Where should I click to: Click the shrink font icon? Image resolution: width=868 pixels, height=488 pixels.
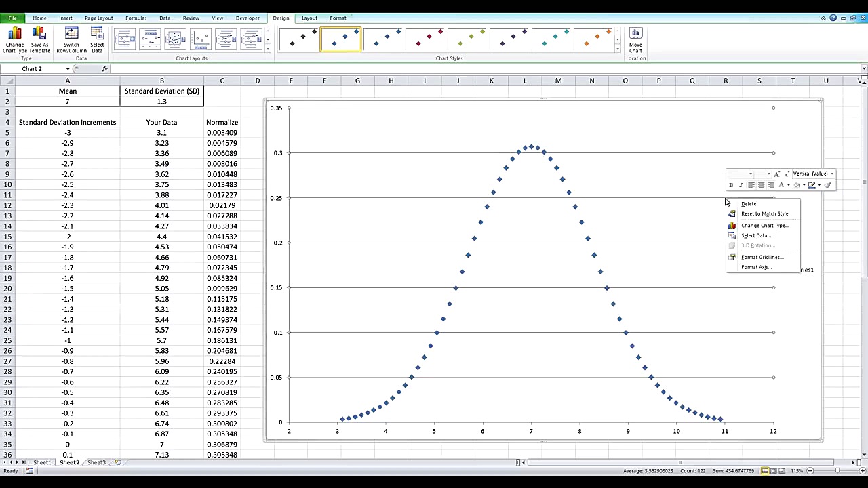(x=787, y=174)
